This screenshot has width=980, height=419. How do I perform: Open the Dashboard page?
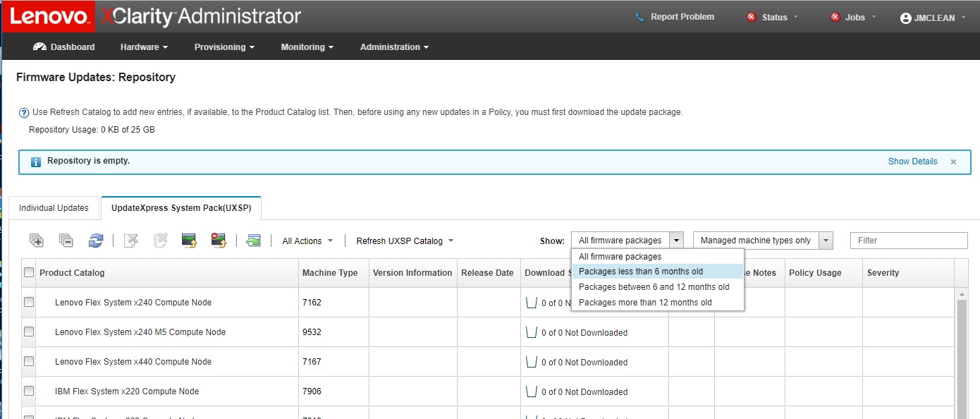click(63, 47)
